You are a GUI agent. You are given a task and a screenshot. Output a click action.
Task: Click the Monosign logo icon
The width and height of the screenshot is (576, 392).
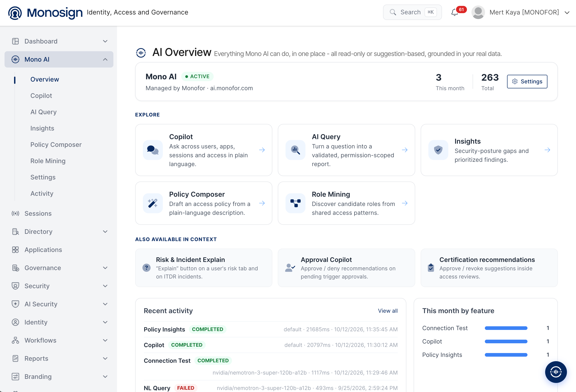(15, 13)
